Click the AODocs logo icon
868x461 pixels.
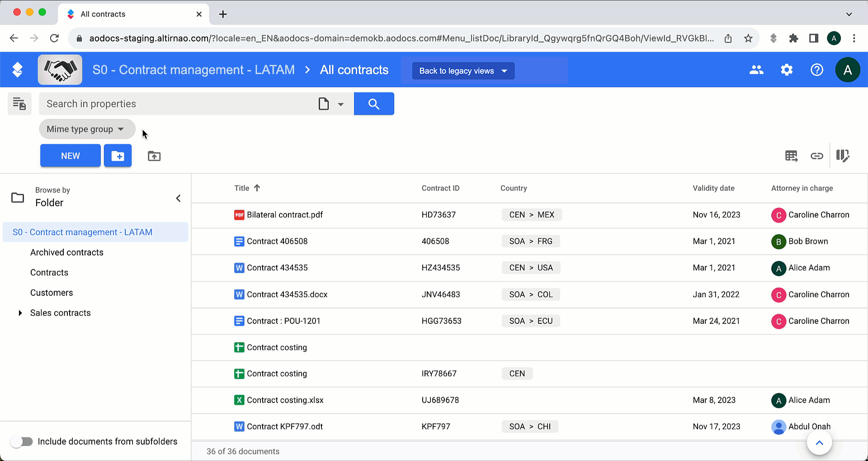tap(17, 70)
